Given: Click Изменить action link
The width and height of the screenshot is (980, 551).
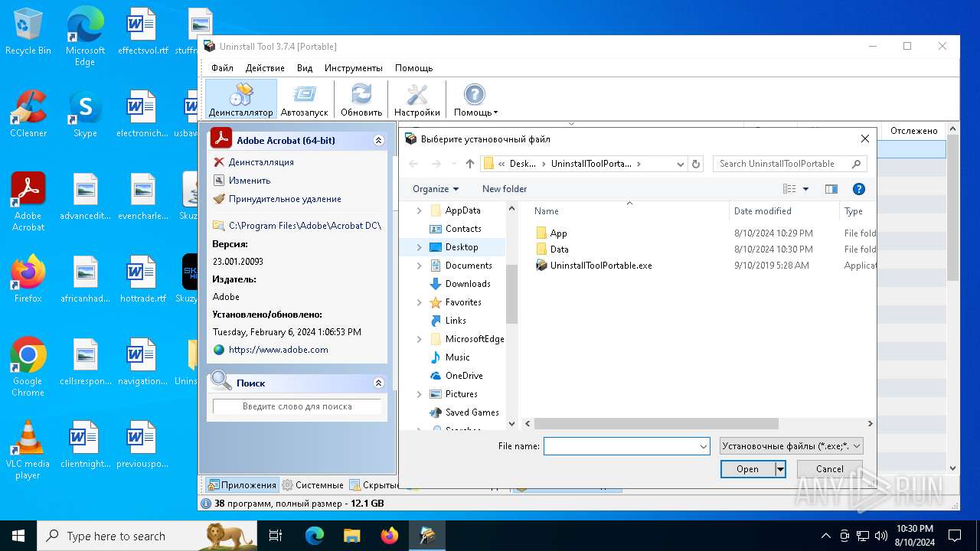Looking at the screenshot, I should click(x=250, y=181).
